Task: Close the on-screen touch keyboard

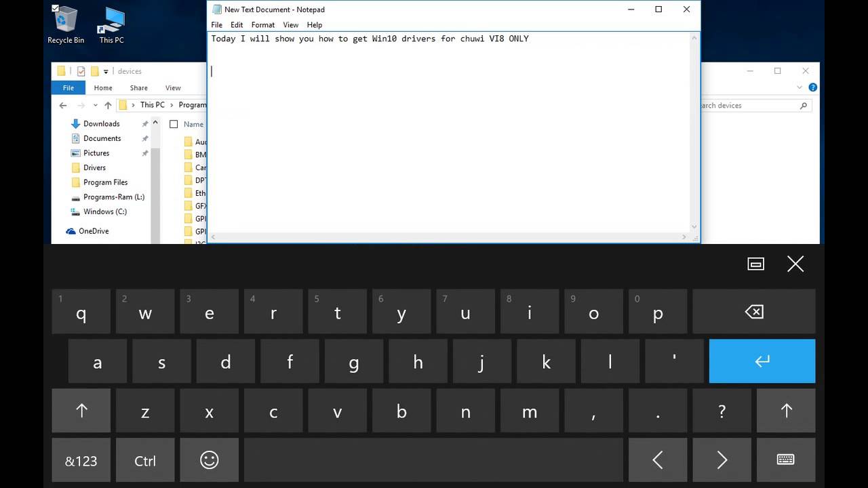Action: (x=795, y=264)
